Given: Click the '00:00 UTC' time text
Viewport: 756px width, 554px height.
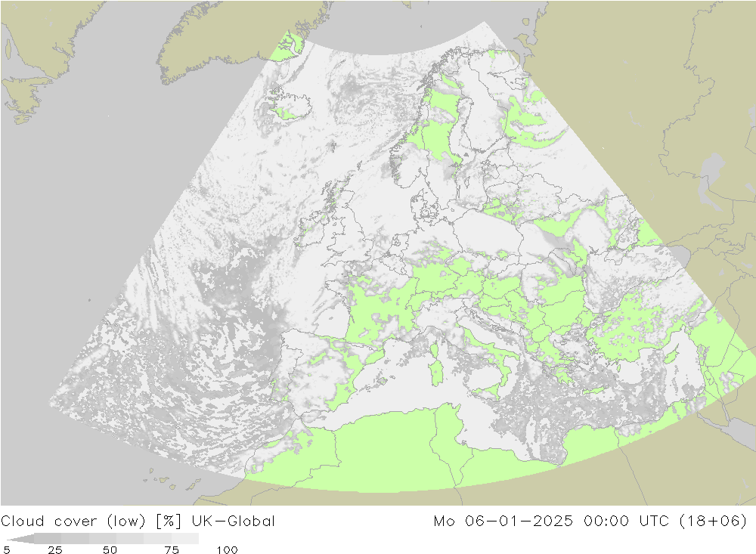Looking at the screenshot, I should point(626,522).
